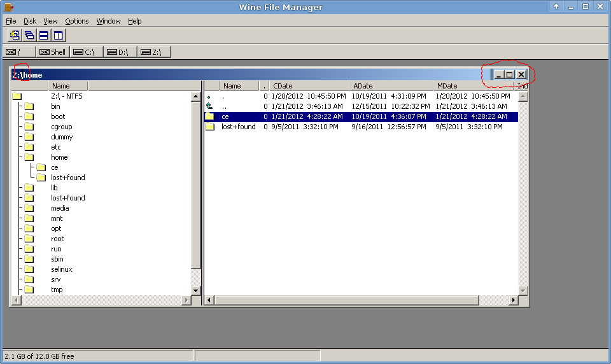Viewport: 611px width, 364px height.
Task: Click the New Window toolbar icon
Action: coord(14,35)
